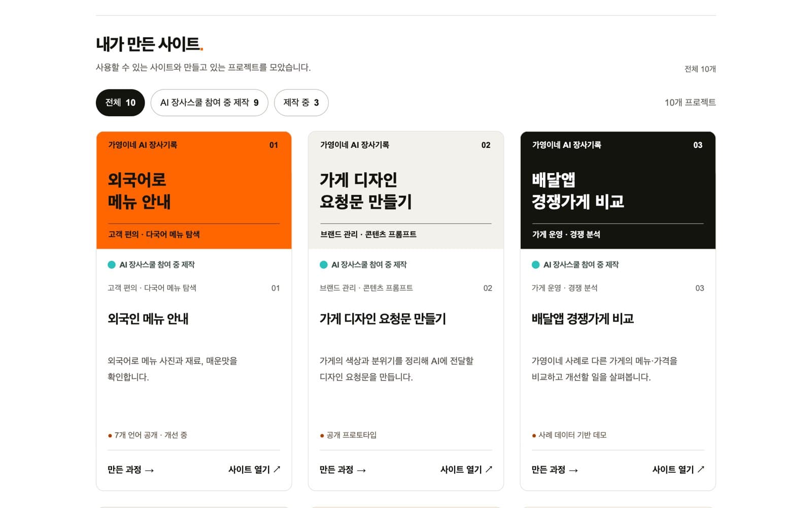
Task: Click the 가게 디자인 요청문 만들기 card title
Action: click(383, 319)
